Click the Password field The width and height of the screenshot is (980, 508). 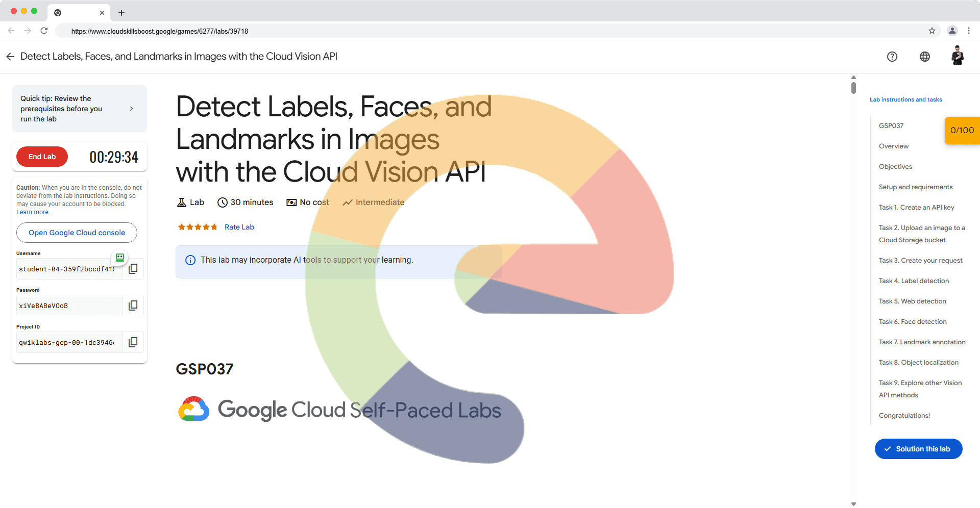(x=69, y=306)
